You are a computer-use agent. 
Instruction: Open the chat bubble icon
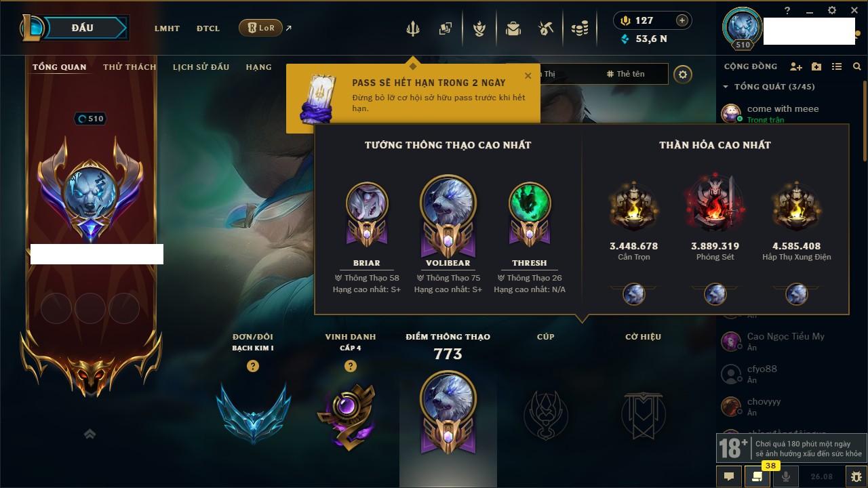coord(729,476)
